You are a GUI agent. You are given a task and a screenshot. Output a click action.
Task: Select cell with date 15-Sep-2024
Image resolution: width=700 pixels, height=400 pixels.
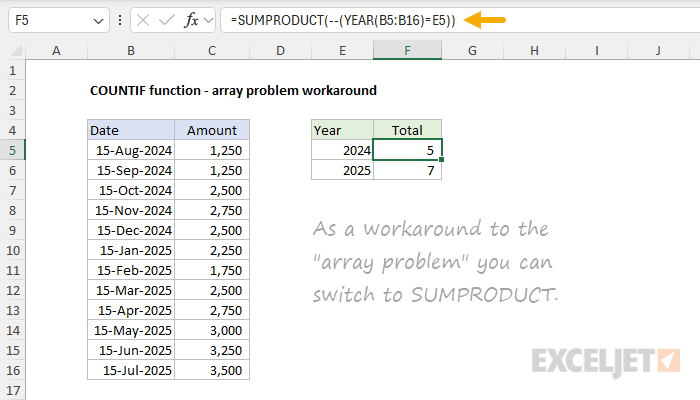point(131,171)
